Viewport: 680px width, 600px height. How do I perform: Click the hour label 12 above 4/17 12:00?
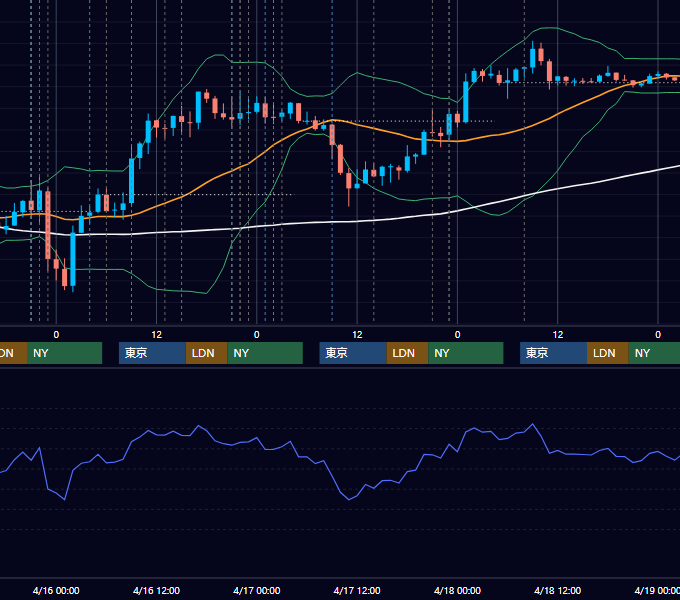[357, 335]
